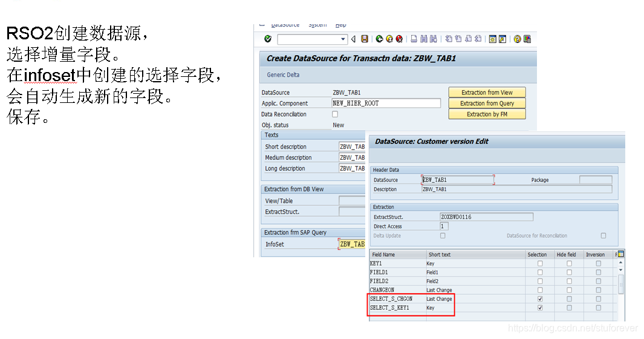Image resolution: width=644 pixels, height=339 pixels.
Task: Click the ExtractStruct. field ZOXBWD0116
Action: point(486,217)
